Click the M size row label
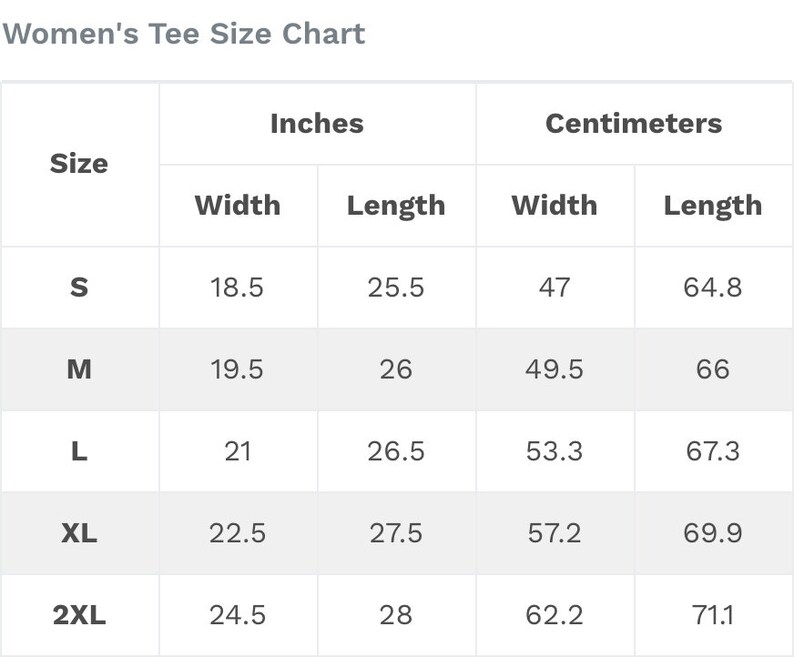 click(x=80, y=369)
